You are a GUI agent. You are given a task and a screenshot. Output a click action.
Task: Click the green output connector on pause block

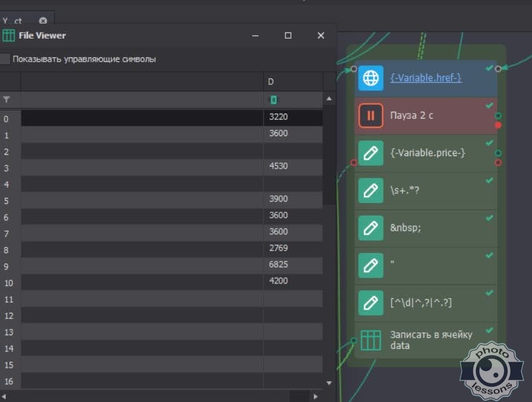click(x=498, y=116)
